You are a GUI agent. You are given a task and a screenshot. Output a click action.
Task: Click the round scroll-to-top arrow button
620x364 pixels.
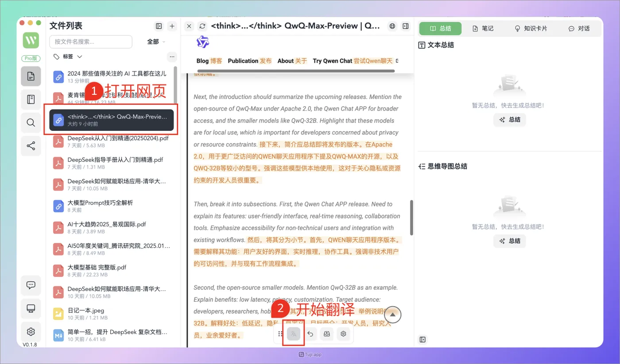[x=393, y=315]
